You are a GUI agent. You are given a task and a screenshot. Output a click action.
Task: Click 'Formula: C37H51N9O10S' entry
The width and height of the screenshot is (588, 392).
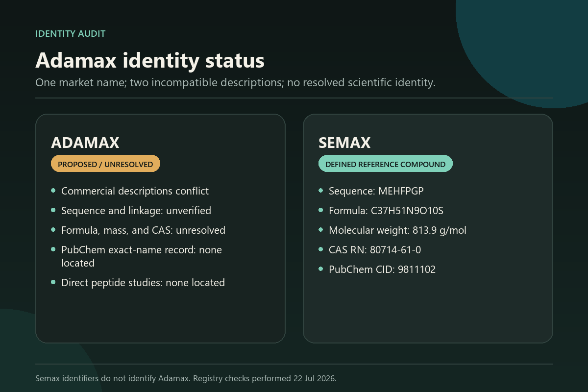386,211
